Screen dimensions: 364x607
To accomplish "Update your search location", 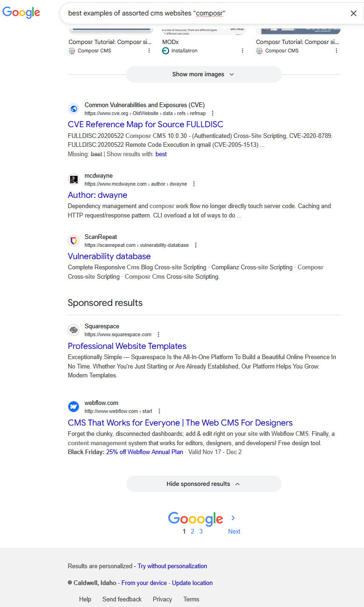I will tap(192, 583).
